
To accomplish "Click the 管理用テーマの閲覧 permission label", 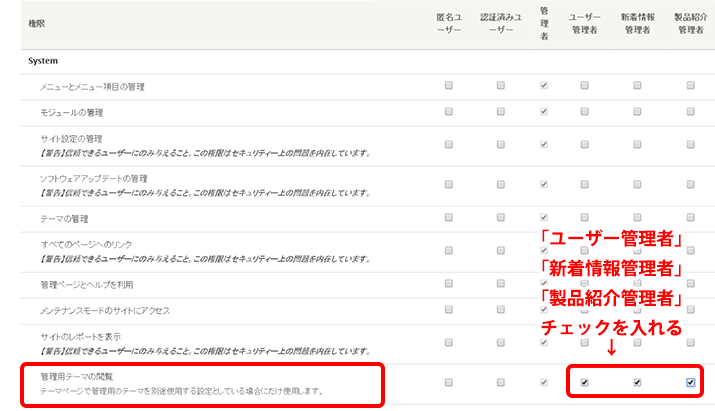I will (x=77, y=376).
